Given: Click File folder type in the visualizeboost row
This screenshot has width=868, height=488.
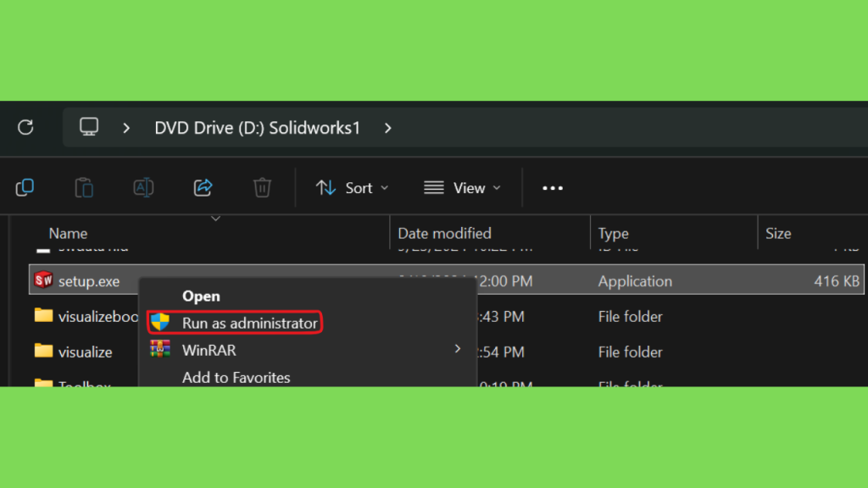Looking at the screenshot, I should tap(630, 317).
